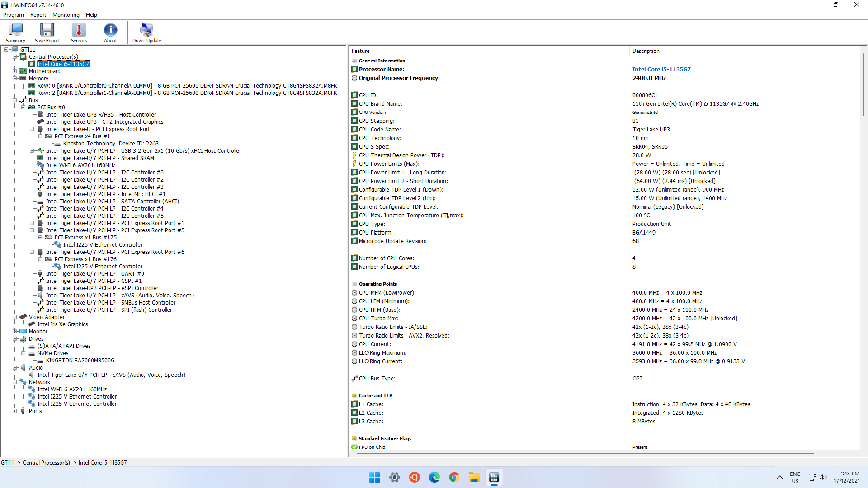
Task: Click Standard Feature Flags heading
Action: pyautogui.click(x=385, y=438)
